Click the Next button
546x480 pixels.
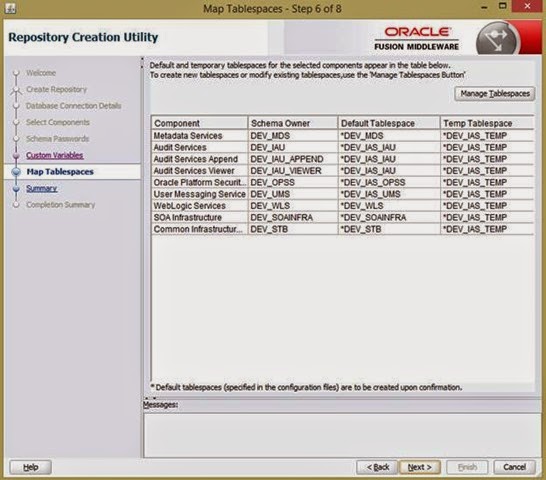pyautogui.click(x=420, y=467)
